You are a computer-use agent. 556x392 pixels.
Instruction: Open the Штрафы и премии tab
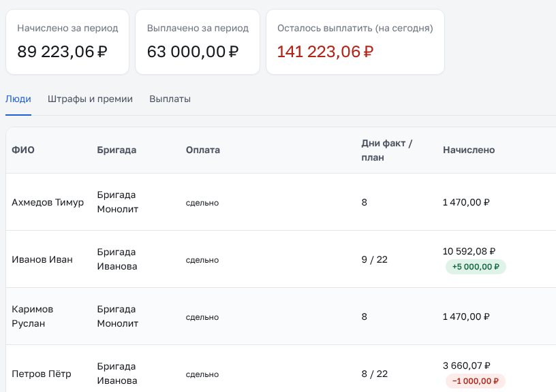[x=90, y=99]
